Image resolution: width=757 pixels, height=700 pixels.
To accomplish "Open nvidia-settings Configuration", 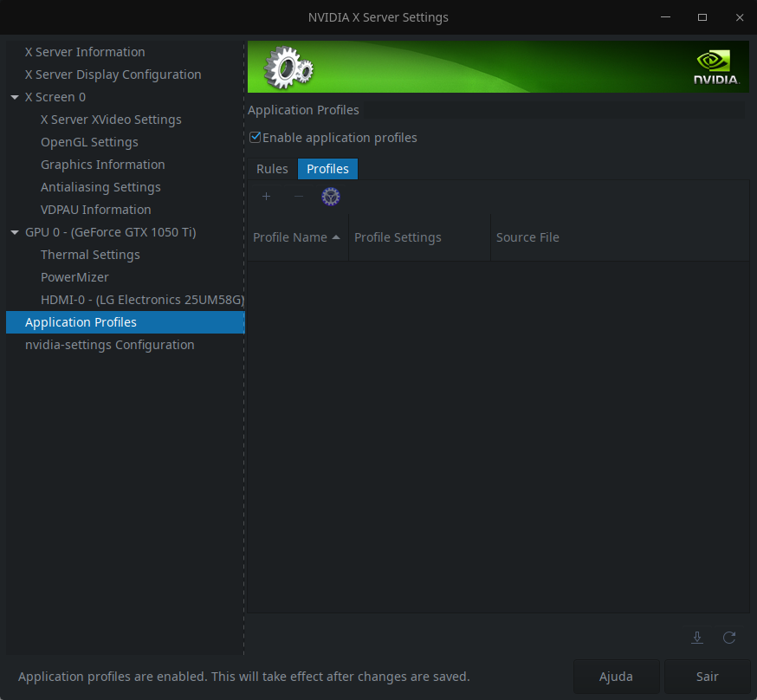I will 110,345.
